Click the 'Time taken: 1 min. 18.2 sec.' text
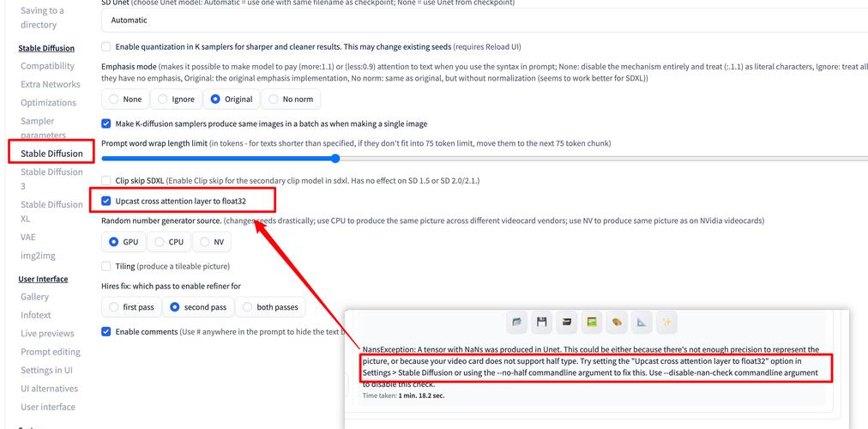 coord(404,396)
